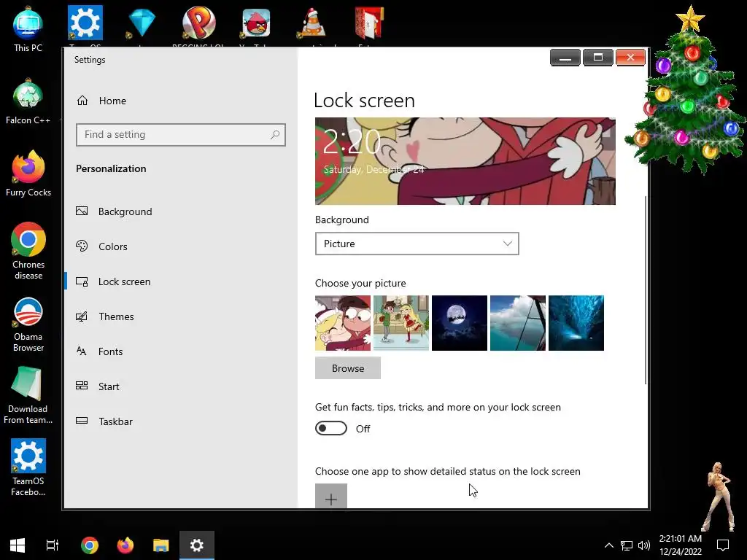Open Obama Browser desktop icon

[28, 324]
